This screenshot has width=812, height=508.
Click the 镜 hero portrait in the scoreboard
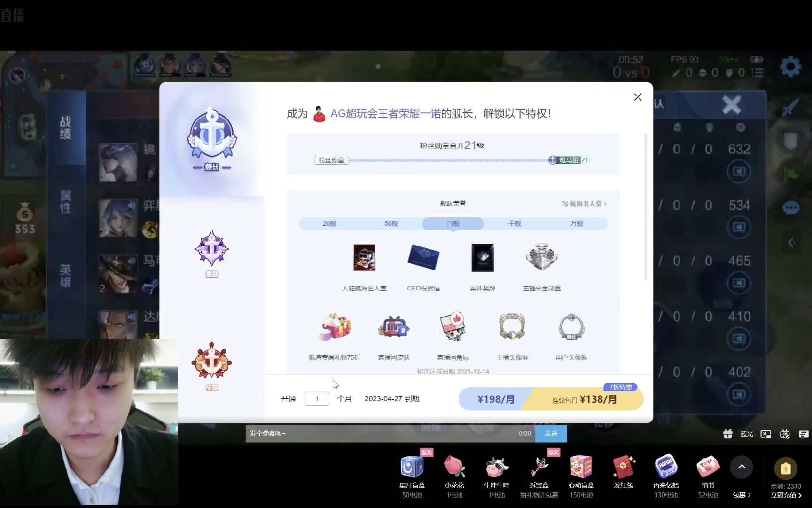point(117,163)
